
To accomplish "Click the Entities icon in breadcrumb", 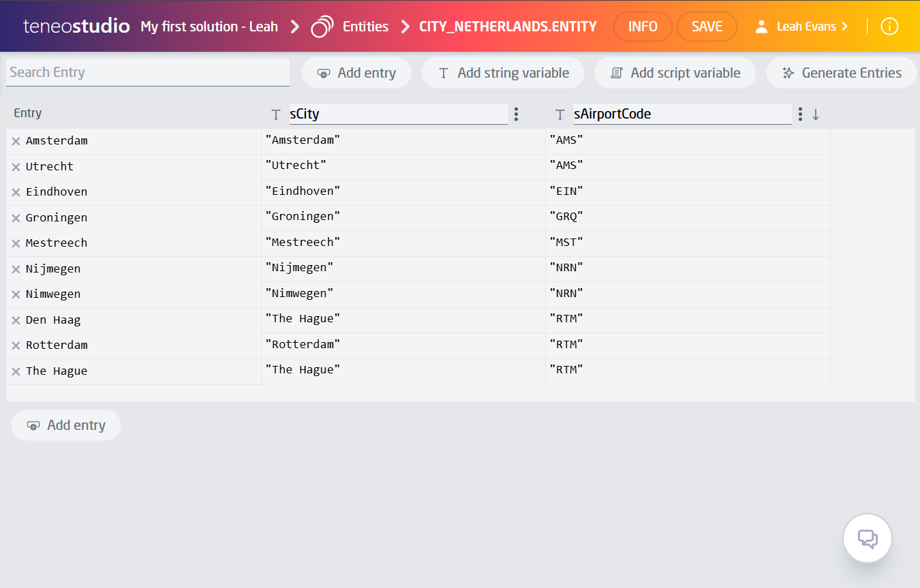I will click(x=322, y=27).
